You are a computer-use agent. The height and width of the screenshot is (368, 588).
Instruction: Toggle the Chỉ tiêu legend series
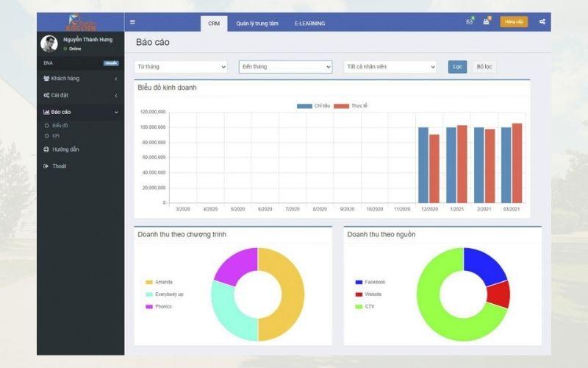304,106
